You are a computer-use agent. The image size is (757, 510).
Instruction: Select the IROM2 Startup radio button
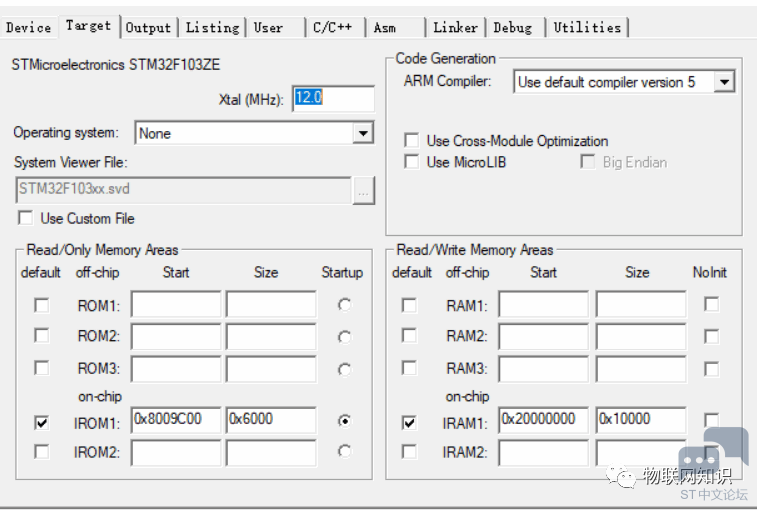(345, 451)
